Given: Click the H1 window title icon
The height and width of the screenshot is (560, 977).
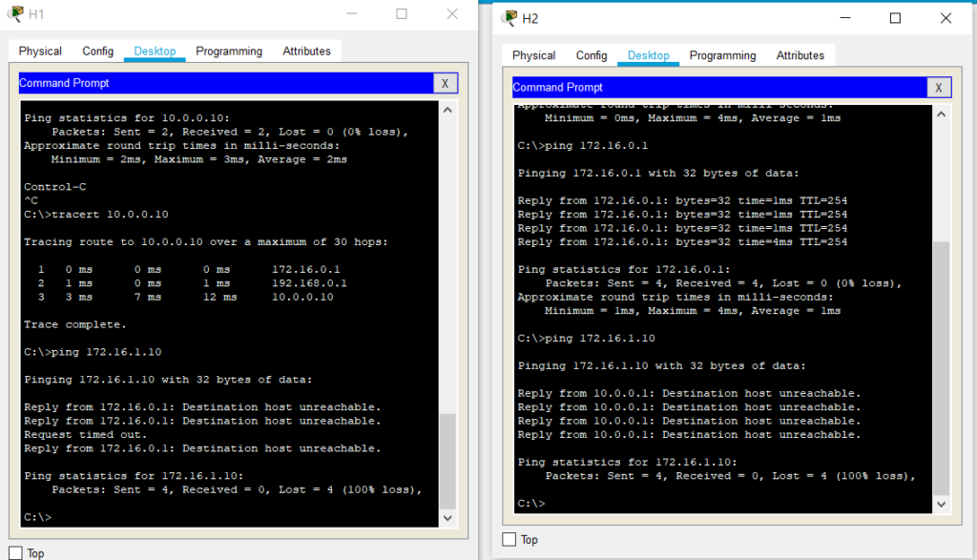Looking at the screenshot, I should pos(15,14).
